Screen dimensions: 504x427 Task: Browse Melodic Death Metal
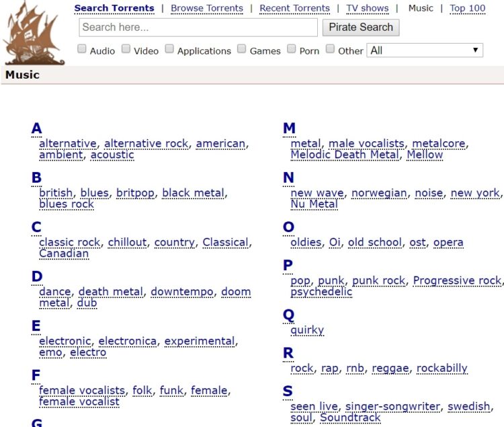click(x=345, y=155)
